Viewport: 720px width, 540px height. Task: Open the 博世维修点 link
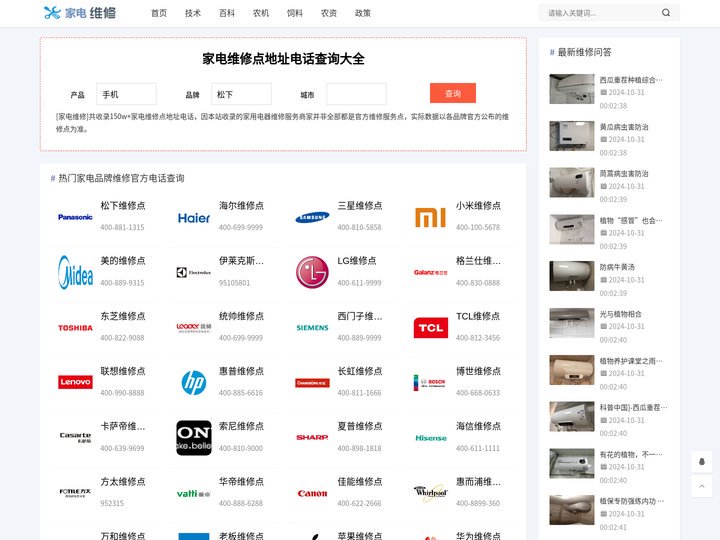[478, 371]
